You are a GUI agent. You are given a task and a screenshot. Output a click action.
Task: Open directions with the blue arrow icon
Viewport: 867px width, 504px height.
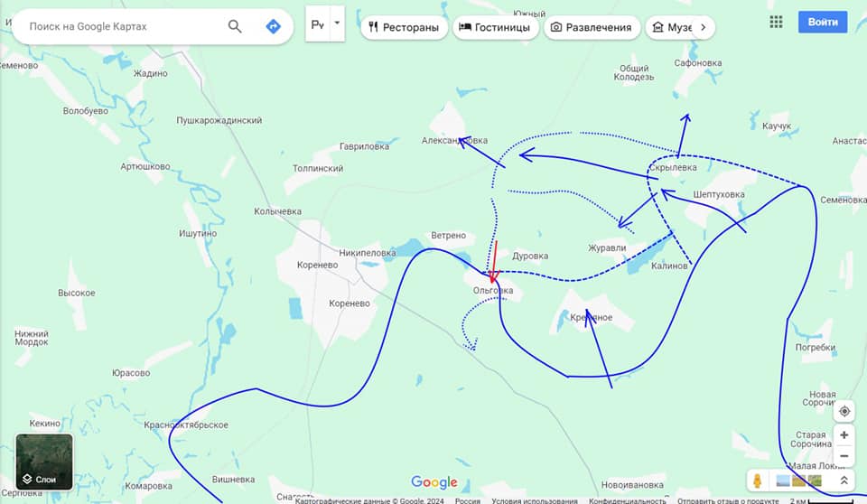273,26
